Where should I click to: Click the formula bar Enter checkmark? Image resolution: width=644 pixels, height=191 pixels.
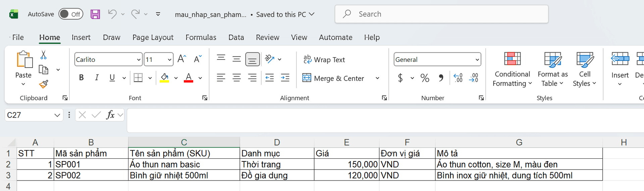click(x=96, y=115)
